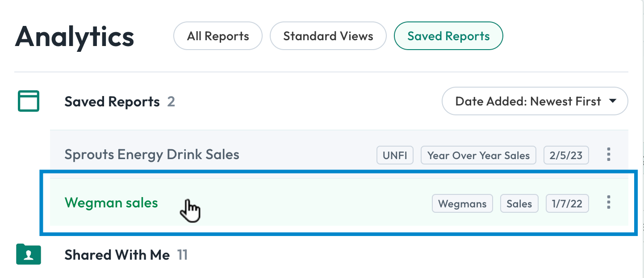Click the UNFI tag on the Sprouts report
The width and height of the screenshot is (644, 278).
(x=395, y=155)
